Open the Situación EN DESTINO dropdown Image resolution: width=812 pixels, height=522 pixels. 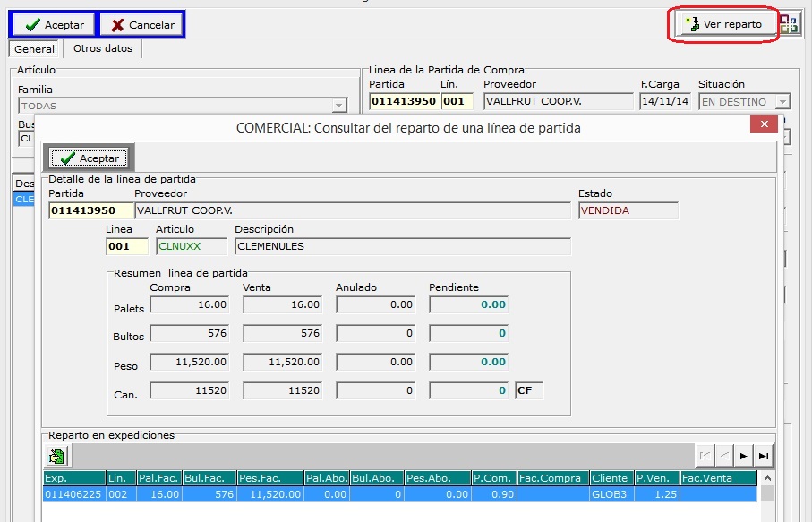782,102
